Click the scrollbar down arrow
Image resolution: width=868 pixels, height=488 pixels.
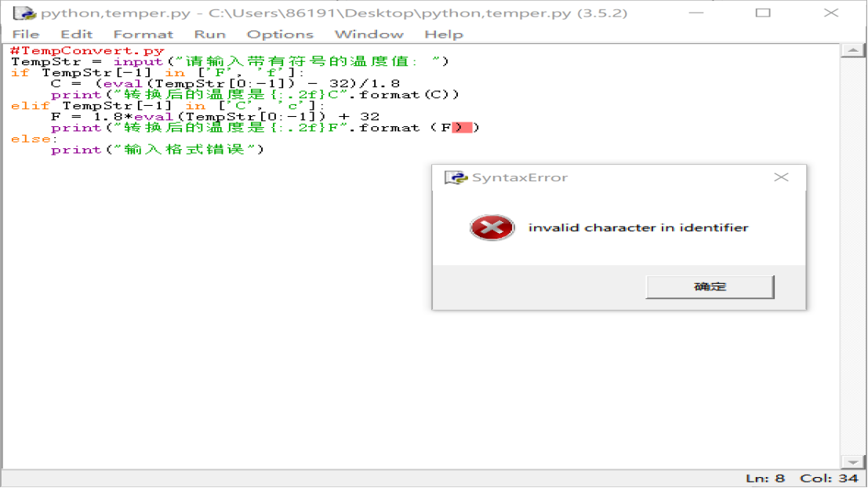click(853, 462)
